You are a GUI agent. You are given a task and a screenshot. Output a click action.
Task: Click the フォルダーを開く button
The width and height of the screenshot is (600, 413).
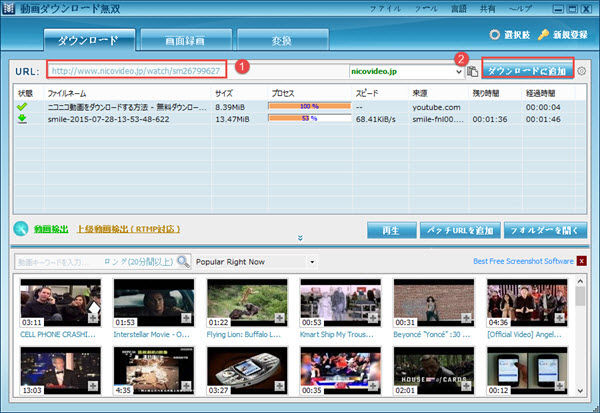545,230
